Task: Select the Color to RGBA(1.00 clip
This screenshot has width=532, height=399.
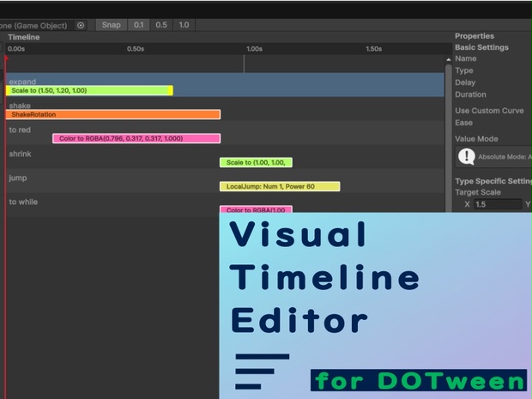Action: (x=256, y=209)
